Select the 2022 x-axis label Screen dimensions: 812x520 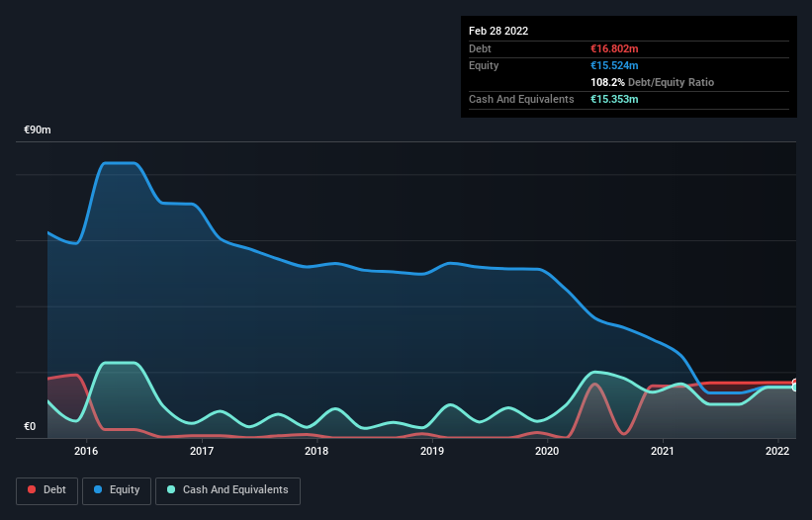click(777, 451)
